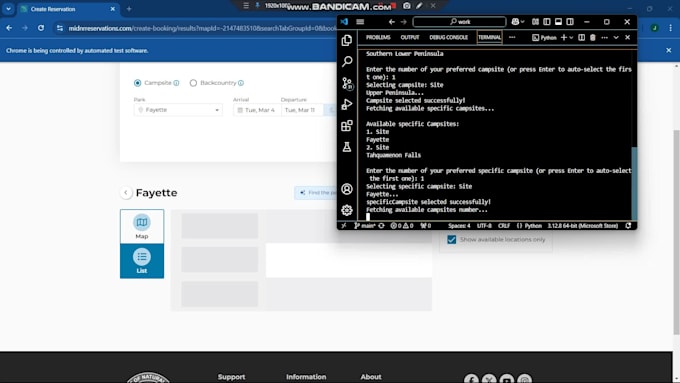Change the Spaces: 4 indentation setting
Screen dimensions: 680x383
click(459, 226)
